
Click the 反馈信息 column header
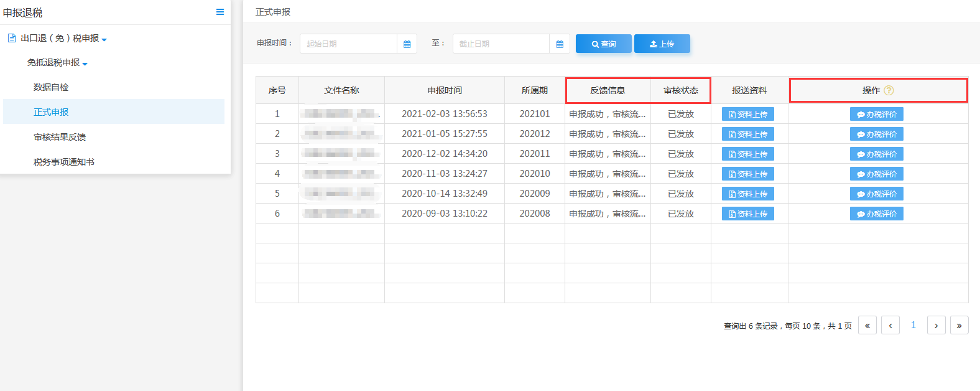click(608, 90)
